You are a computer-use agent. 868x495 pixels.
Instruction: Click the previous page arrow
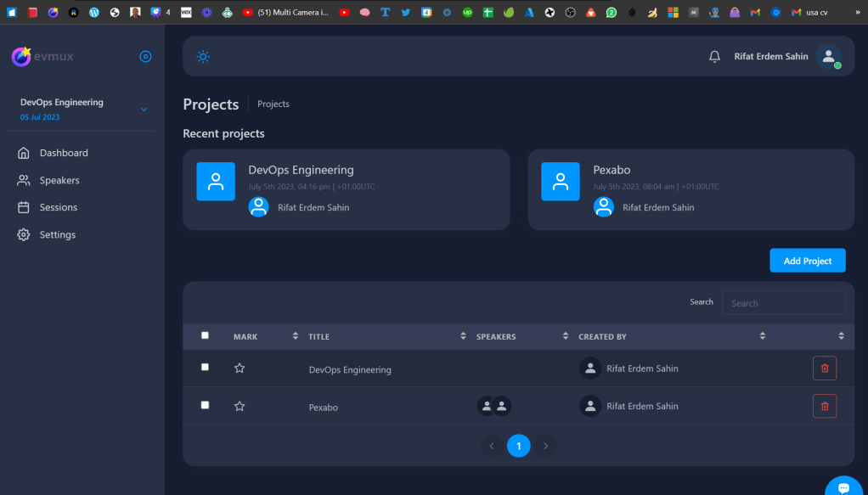[492, 446]
